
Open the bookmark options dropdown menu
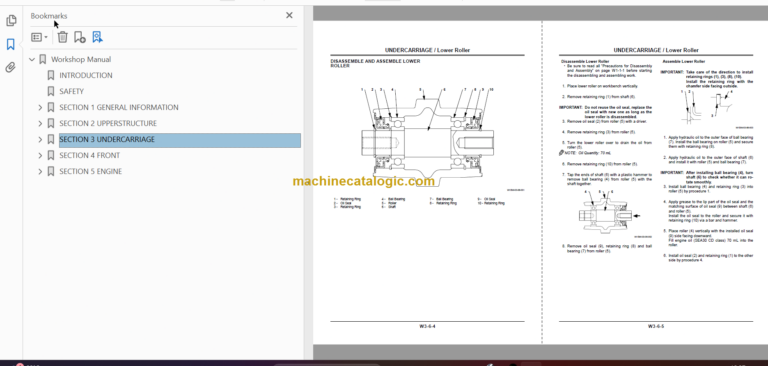coord(39,37)
